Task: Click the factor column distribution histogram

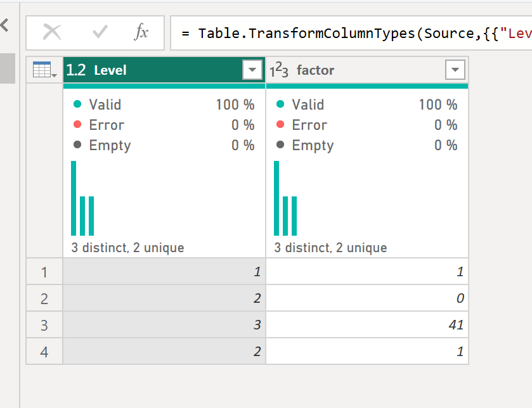Action: (x=285, y=198)
